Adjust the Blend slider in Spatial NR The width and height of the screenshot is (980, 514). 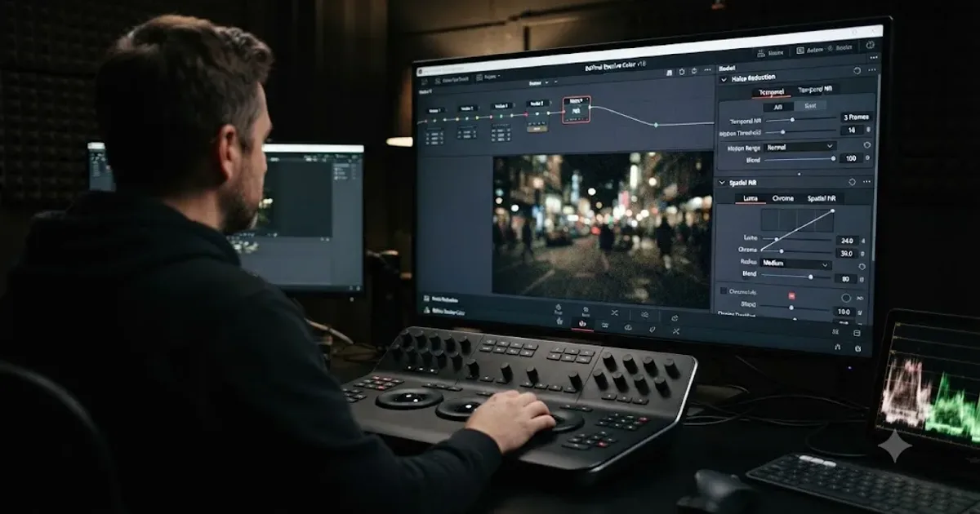pyautogui.click(x=796, y=277)
